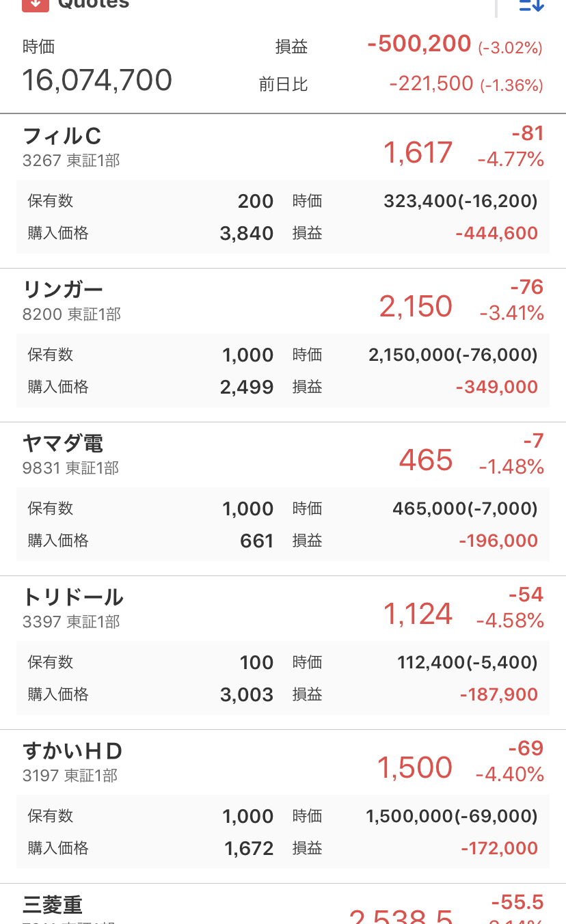Tap フィルC current price 1,617

418,152
